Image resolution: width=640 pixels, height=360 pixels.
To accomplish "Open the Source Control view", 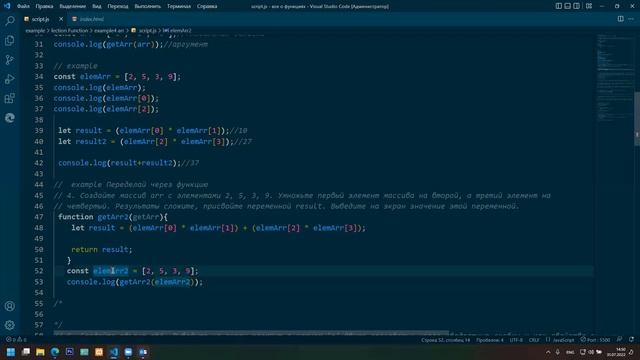I will tap(9, 60).
